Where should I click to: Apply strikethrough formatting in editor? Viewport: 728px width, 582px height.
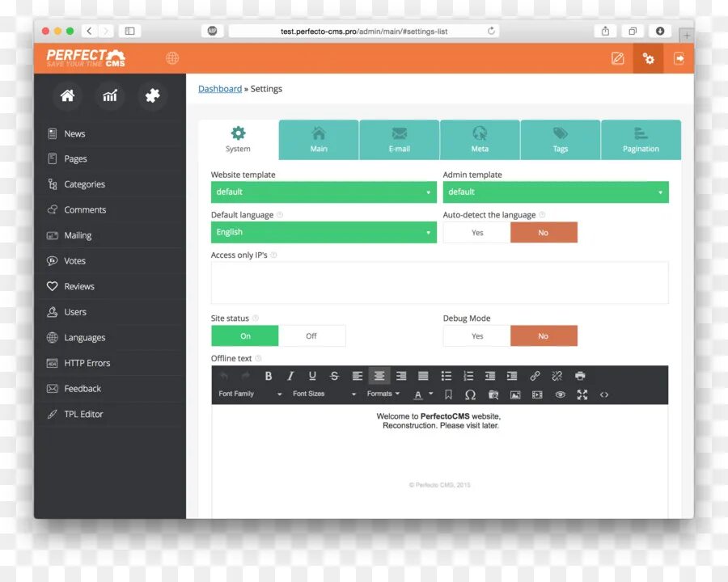[x=334, y=376]
